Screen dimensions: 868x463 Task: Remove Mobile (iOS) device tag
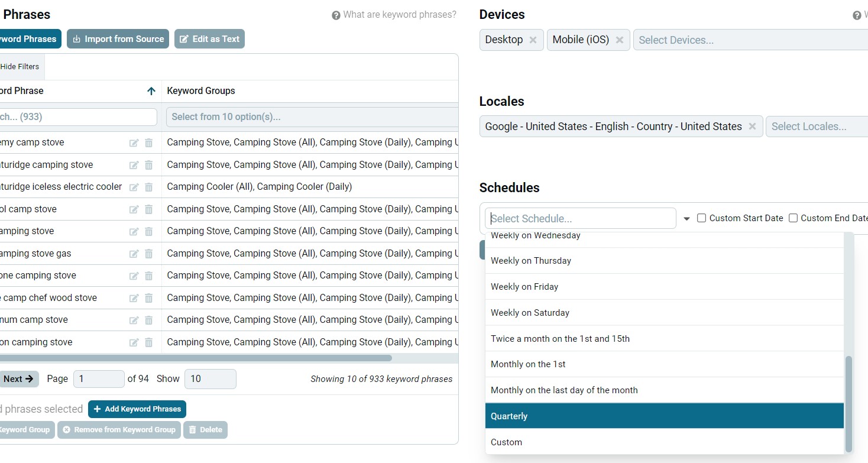[619, 40]
